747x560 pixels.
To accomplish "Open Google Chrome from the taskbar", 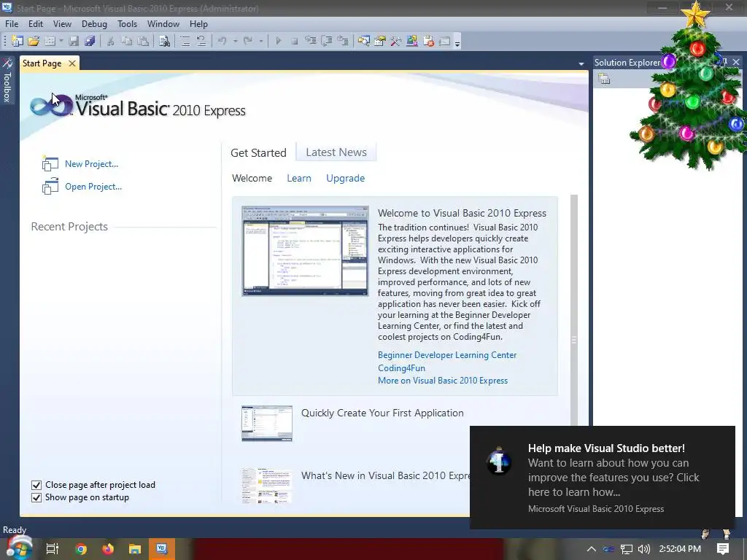I will (80, 549).
